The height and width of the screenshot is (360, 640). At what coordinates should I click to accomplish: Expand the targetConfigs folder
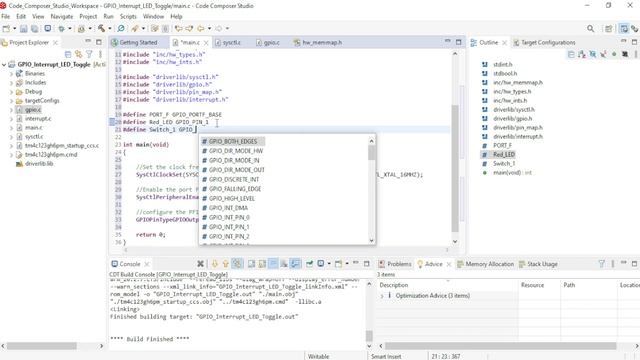(x=11, y=101)
